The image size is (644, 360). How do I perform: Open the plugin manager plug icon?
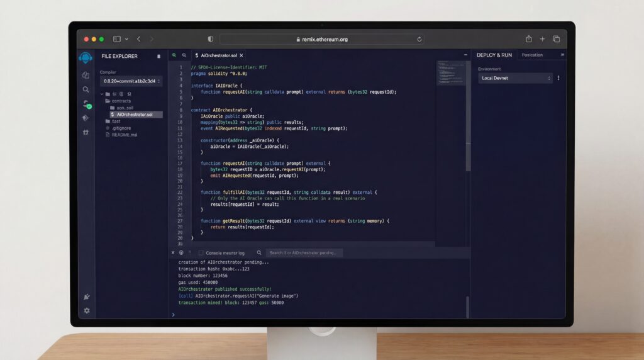[86, 296]
